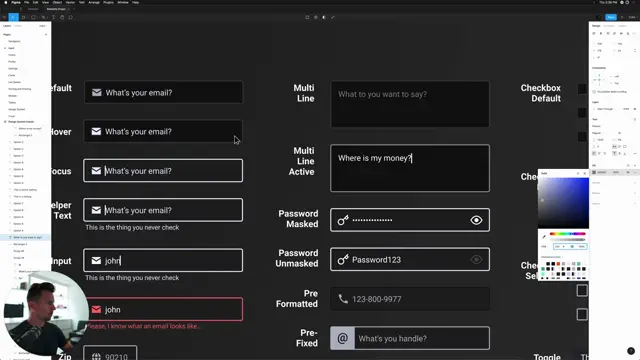Open the Input page dropdown in Layers header

point(42,26)
